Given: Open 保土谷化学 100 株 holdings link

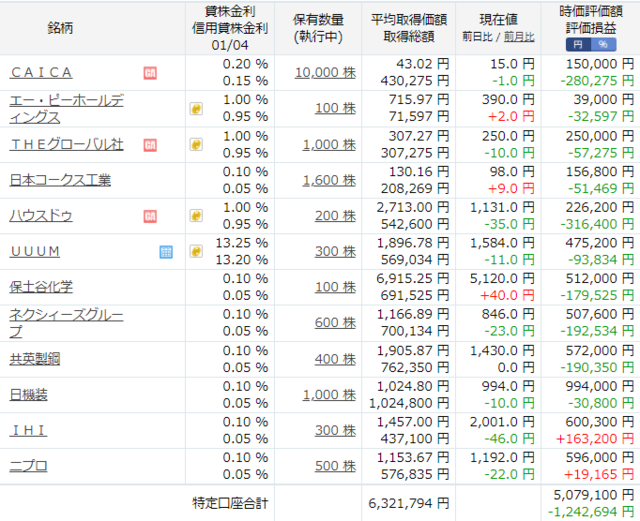Looking at the screenshot, I should coord(336,287).
